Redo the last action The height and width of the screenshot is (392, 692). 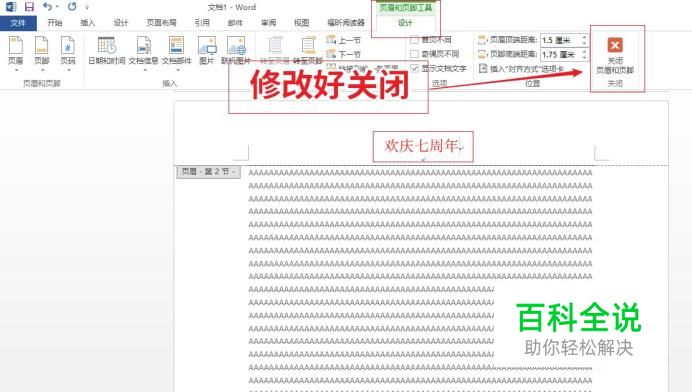72,7
